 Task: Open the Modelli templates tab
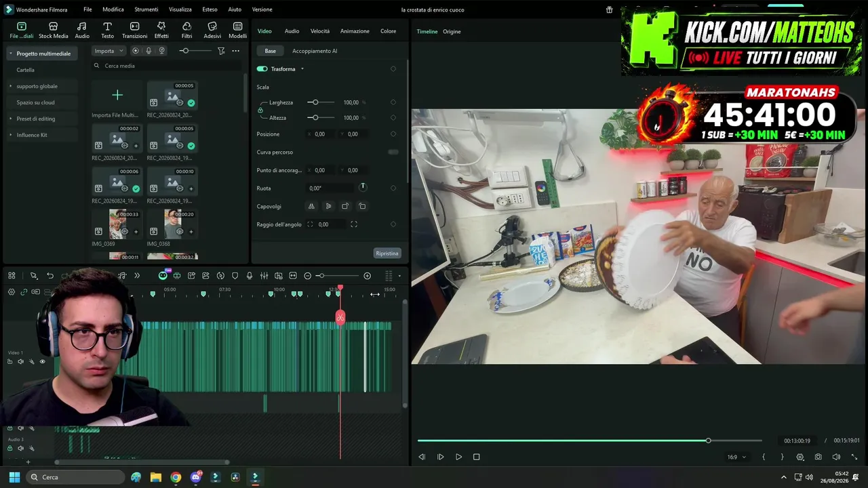(x=237, y=30)
